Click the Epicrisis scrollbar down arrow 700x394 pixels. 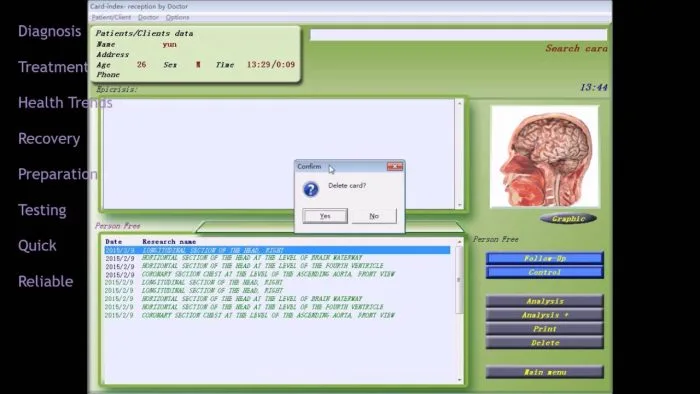click(459, 205)
